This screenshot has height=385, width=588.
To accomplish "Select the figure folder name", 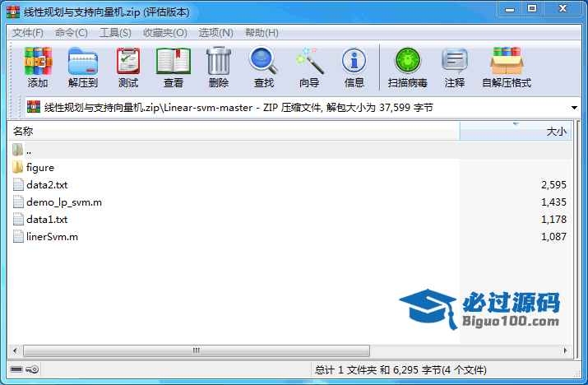I will tap(40, 168).
